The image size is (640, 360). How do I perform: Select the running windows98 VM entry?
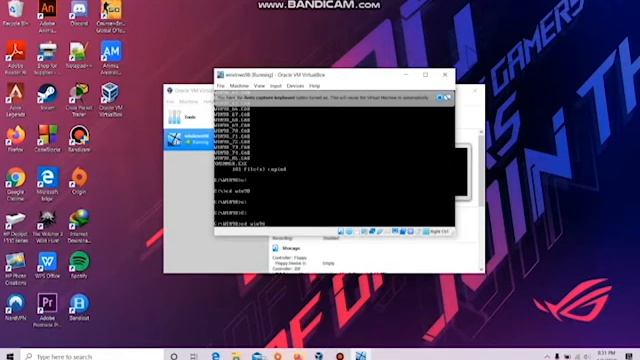(189, 139)
